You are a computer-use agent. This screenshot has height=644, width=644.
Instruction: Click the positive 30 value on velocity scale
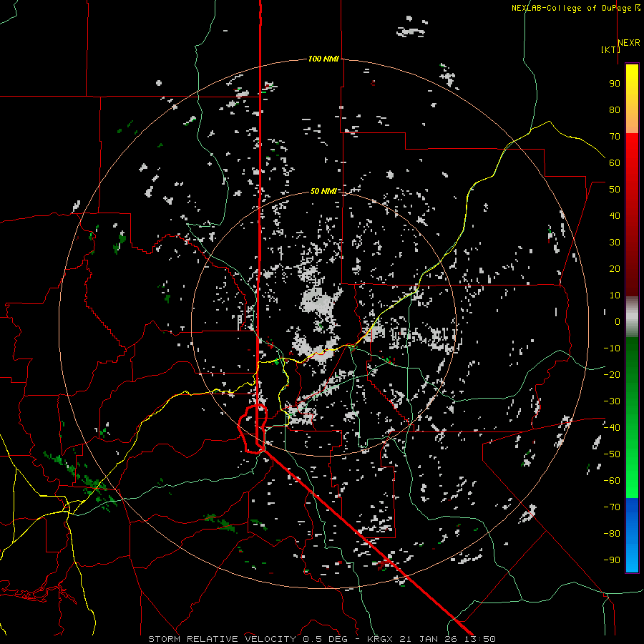coord(615,243)
